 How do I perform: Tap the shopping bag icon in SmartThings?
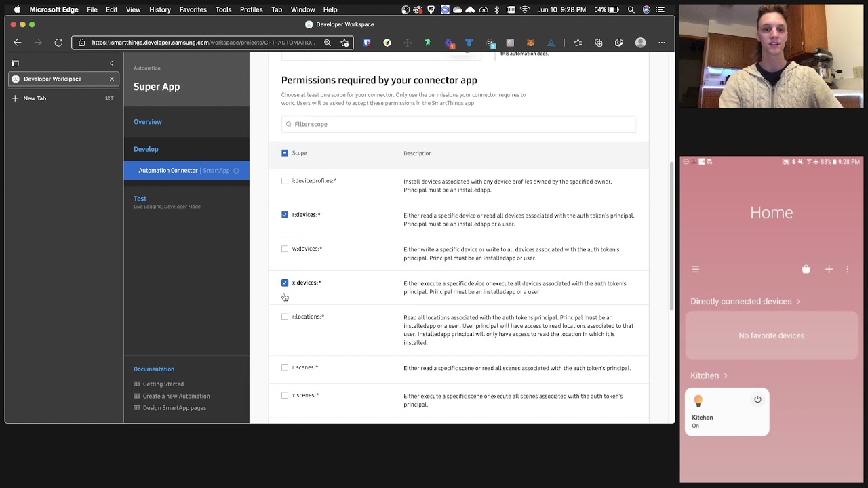click(806, 269)
